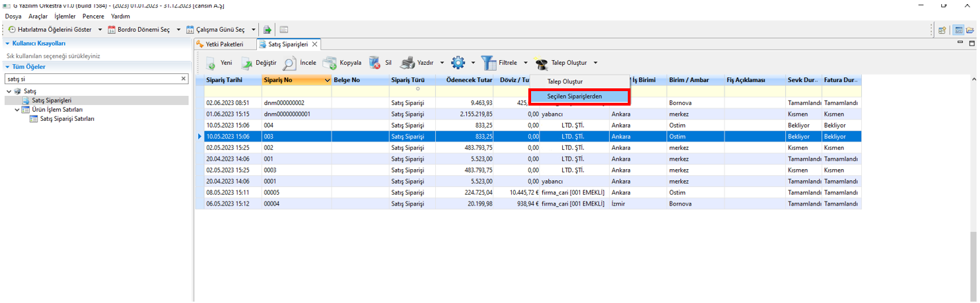Viewport: 980px width, 303px height.
Task: Clear the search box with the X
Action: click(184, 79)
